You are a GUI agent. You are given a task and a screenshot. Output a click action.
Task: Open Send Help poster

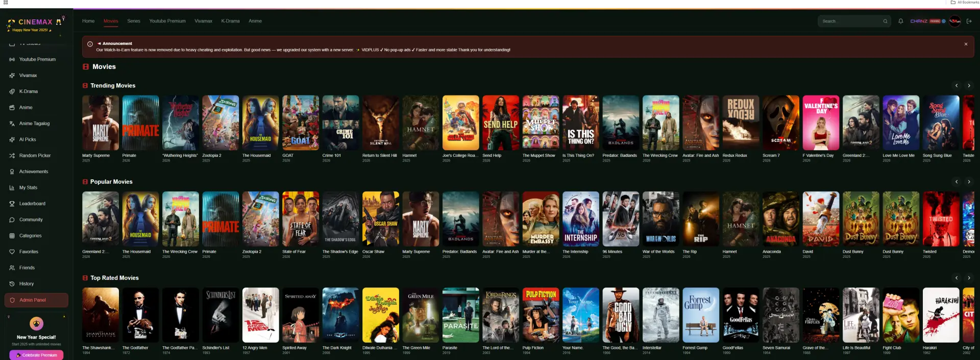click(501, 123)
